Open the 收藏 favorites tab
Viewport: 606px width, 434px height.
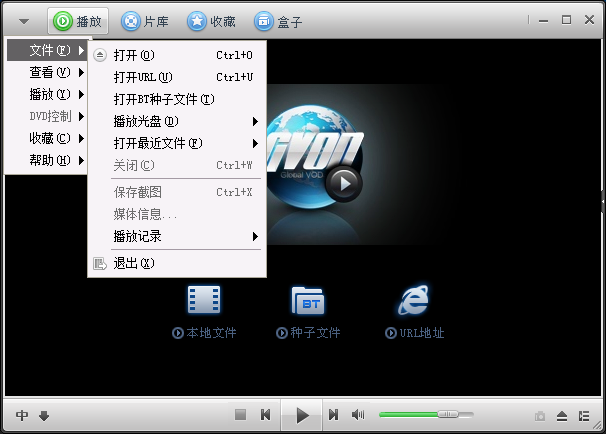click(x=211, y=20)
